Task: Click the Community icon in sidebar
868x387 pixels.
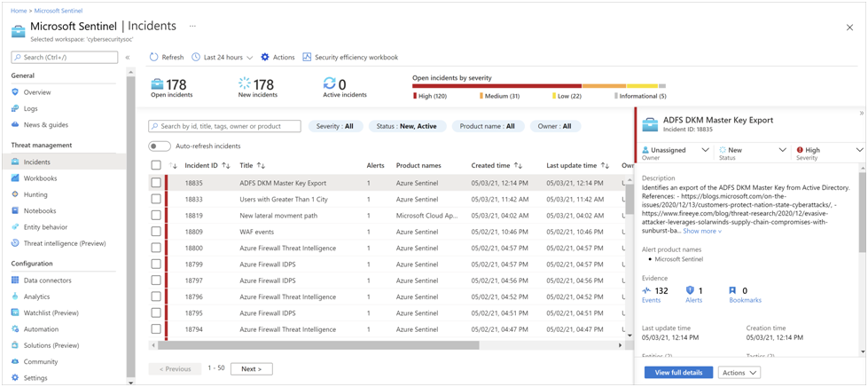Action: coord(15,361)
